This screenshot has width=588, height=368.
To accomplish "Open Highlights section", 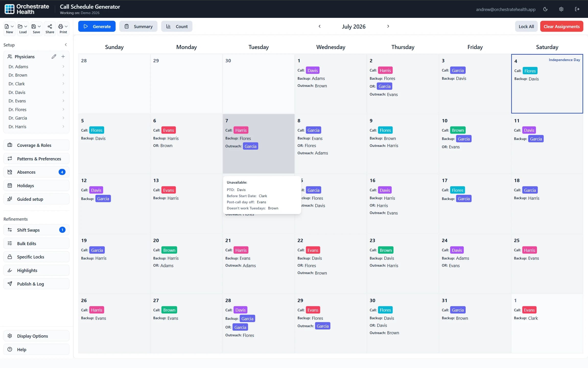I will pyautogui.click(x=36, y=270).
